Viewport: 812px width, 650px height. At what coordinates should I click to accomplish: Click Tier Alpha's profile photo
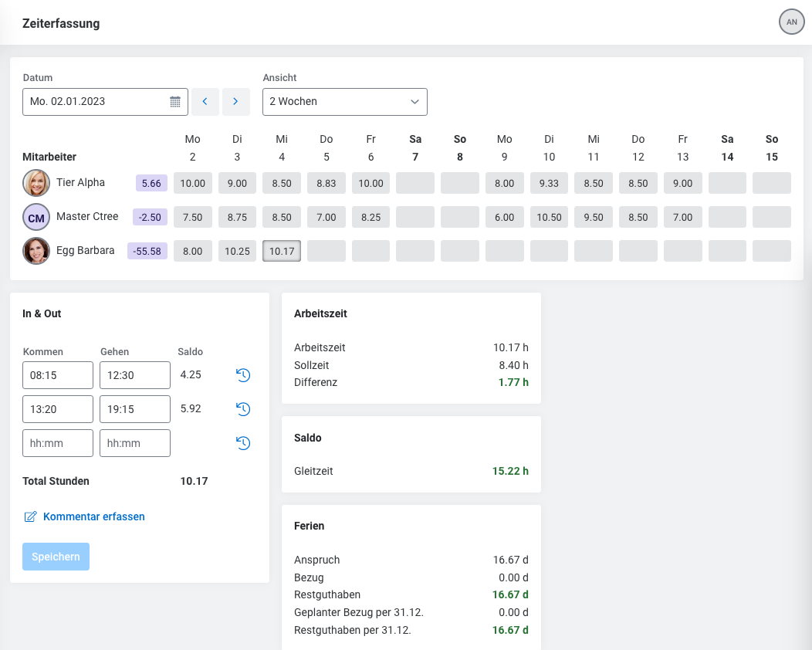36,183
